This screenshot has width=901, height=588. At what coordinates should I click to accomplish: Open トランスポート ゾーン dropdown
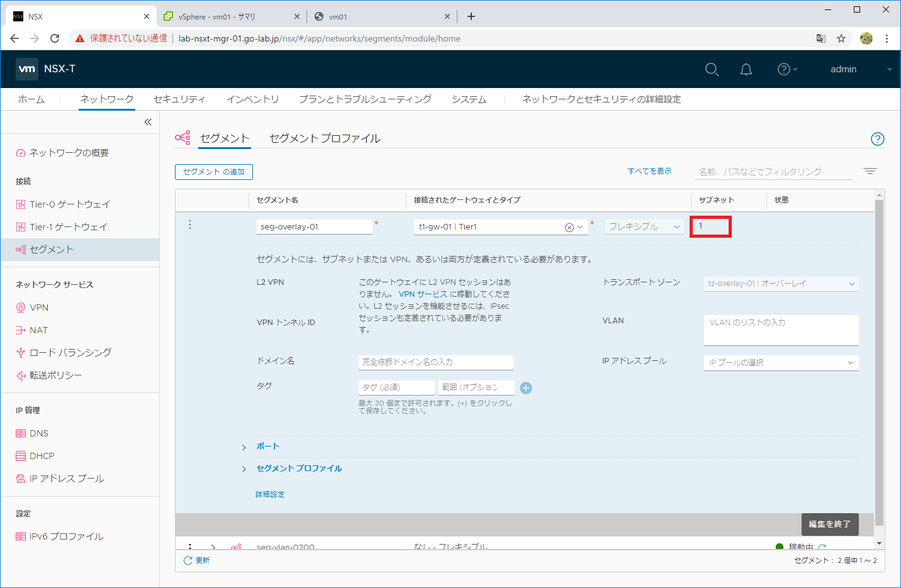tap(781, 284)
